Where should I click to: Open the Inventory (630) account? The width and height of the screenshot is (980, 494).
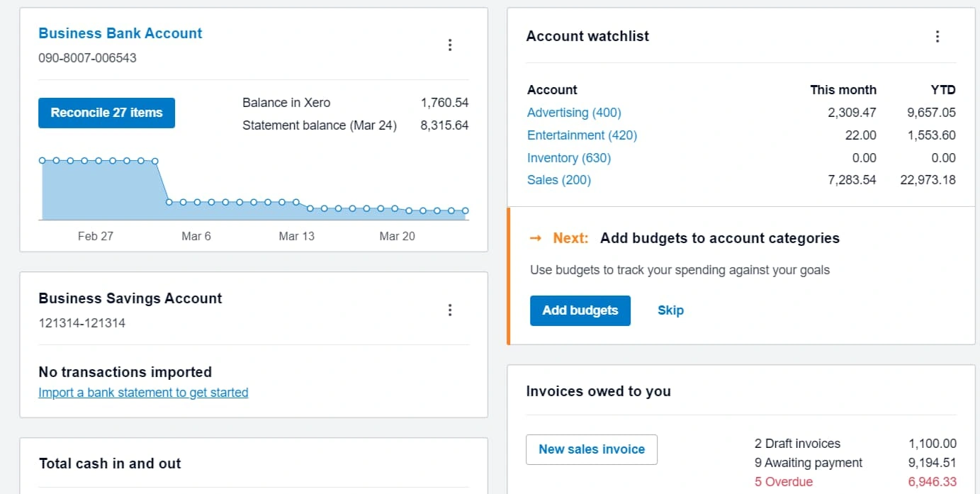tap(569, 158)
